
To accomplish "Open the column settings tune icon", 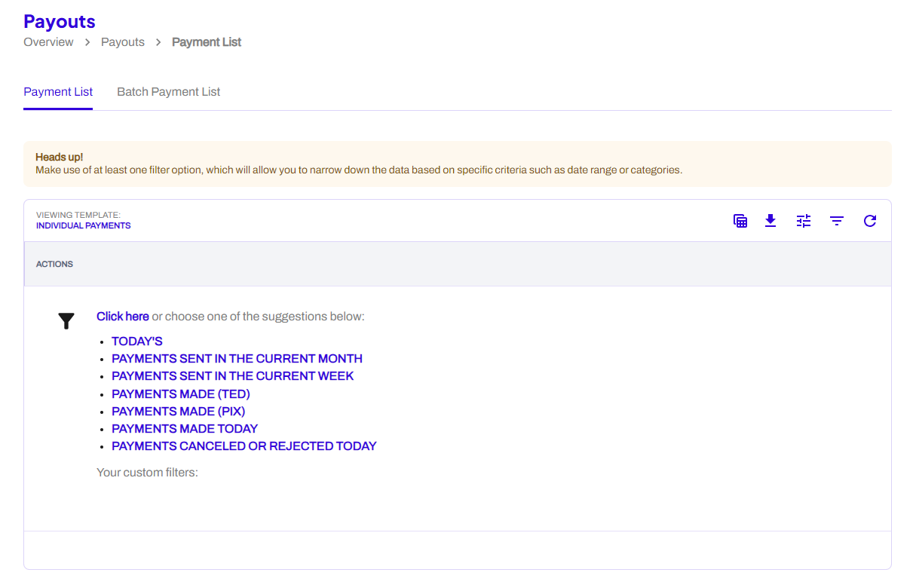I will pyautogui.click(x=804, y=221).
